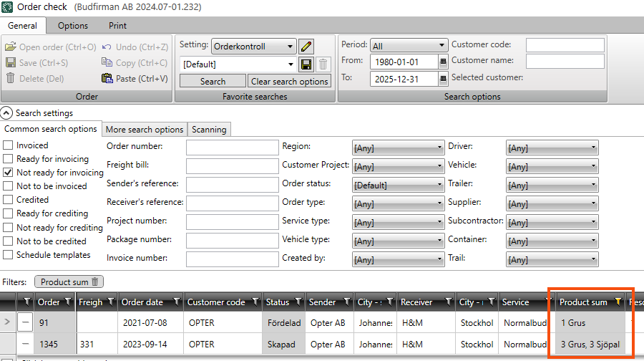Click the Clear search options button

[x=289, y=81]
